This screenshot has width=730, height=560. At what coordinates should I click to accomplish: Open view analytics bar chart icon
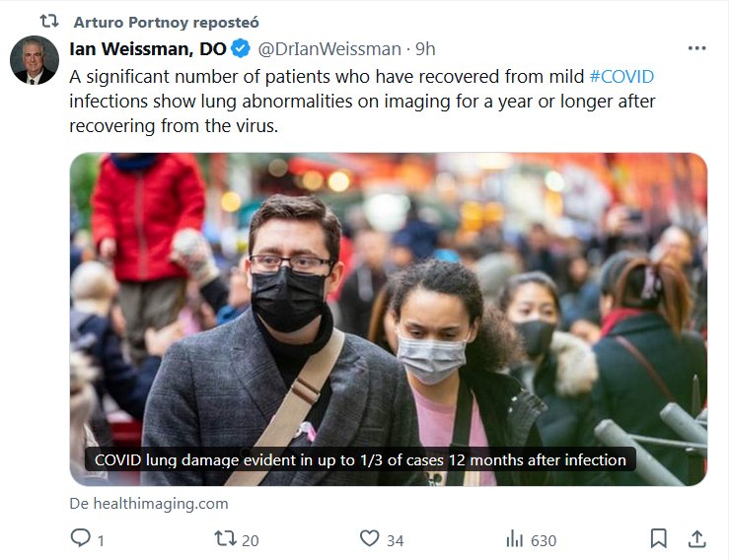514,539
